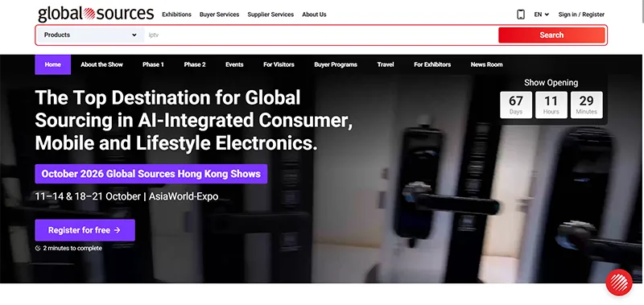Switch to Phase 2 tab

tap(195, 64)
